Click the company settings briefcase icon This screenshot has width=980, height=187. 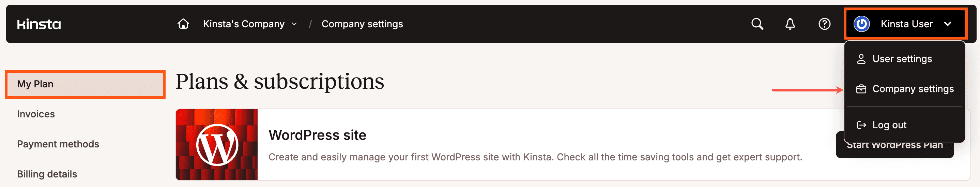coord(861,89)
